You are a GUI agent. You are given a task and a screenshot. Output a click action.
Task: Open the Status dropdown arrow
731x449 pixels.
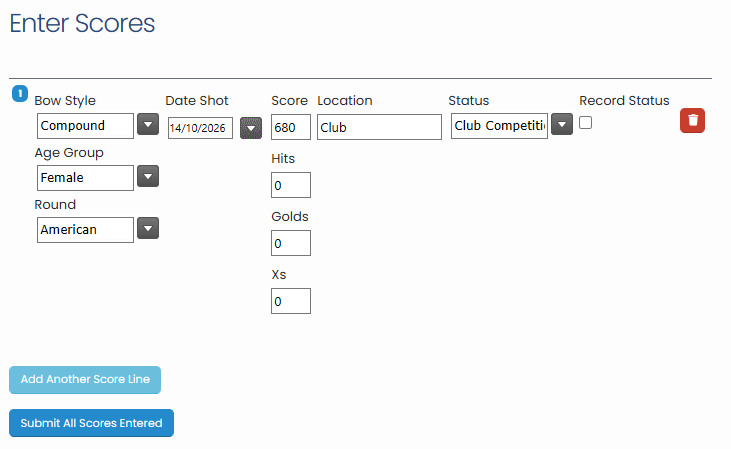pos(562,124)
